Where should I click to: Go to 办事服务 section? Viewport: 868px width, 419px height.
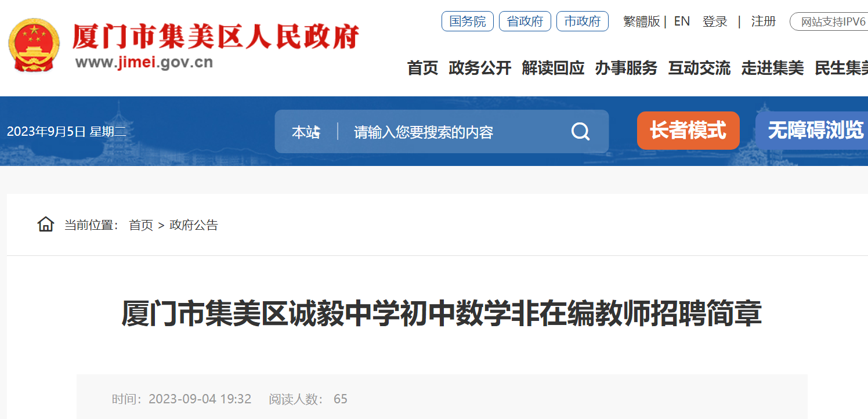tap(626, 68)
